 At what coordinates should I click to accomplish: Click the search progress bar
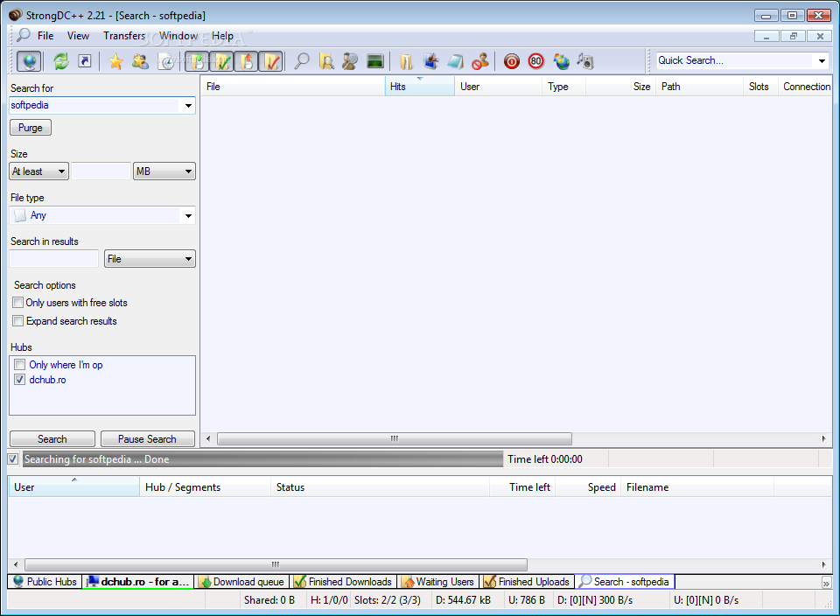pos(262,459)
